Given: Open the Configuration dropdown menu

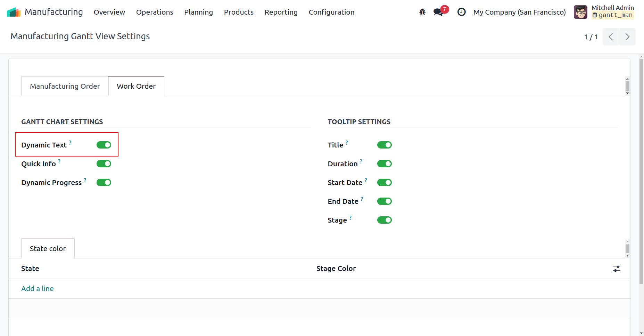Looking at the screenshot, I should pyautogui.click(x=331, y=12).
